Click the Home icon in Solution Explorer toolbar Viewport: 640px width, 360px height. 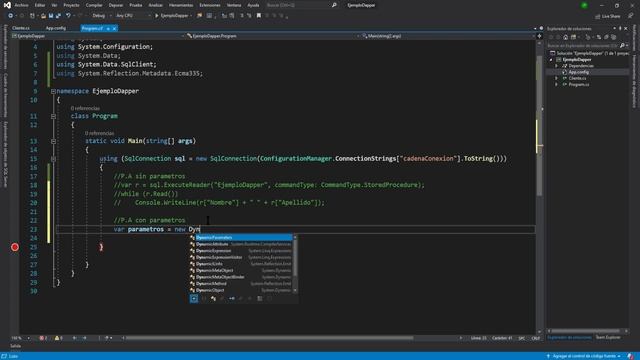(x=565, y=37)
